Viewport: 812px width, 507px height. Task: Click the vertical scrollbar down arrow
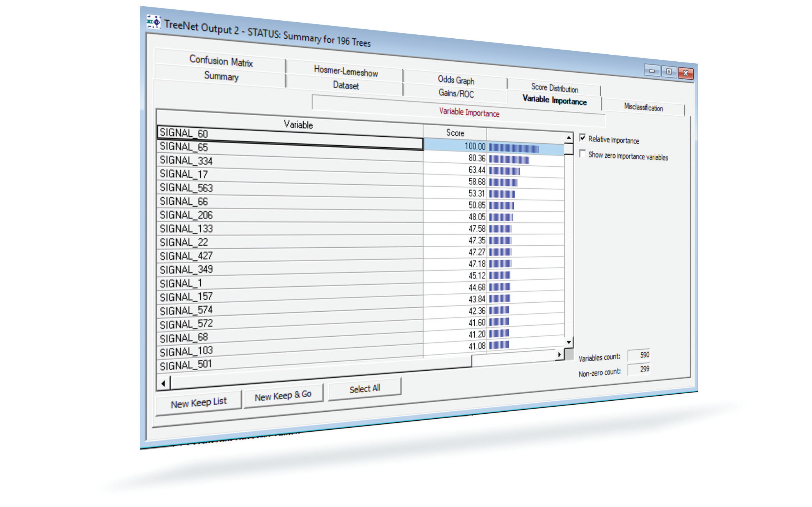pyautogui.click(x=569, y=342)
